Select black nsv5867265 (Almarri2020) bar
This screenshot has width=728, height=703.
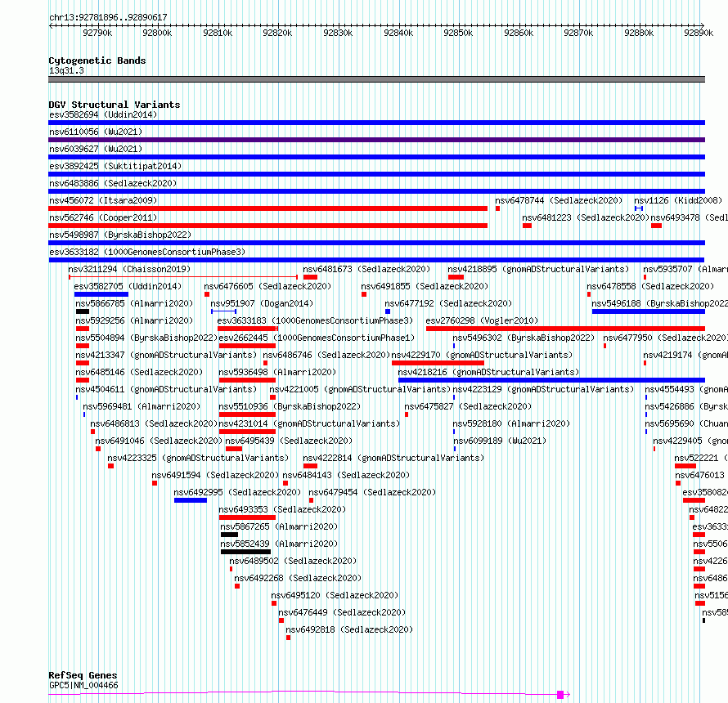click(229, 535)
